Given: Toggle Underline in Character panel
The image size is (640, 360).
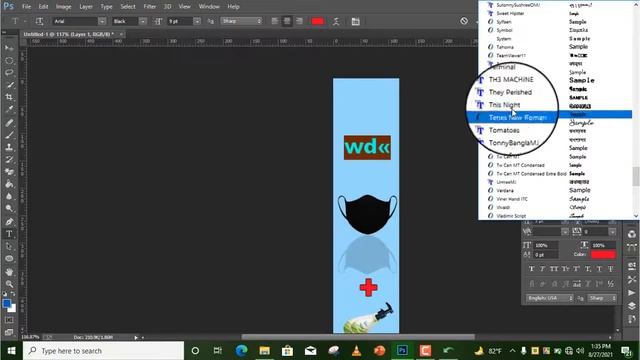Looking at the screenshot, I should click(599, 269).
